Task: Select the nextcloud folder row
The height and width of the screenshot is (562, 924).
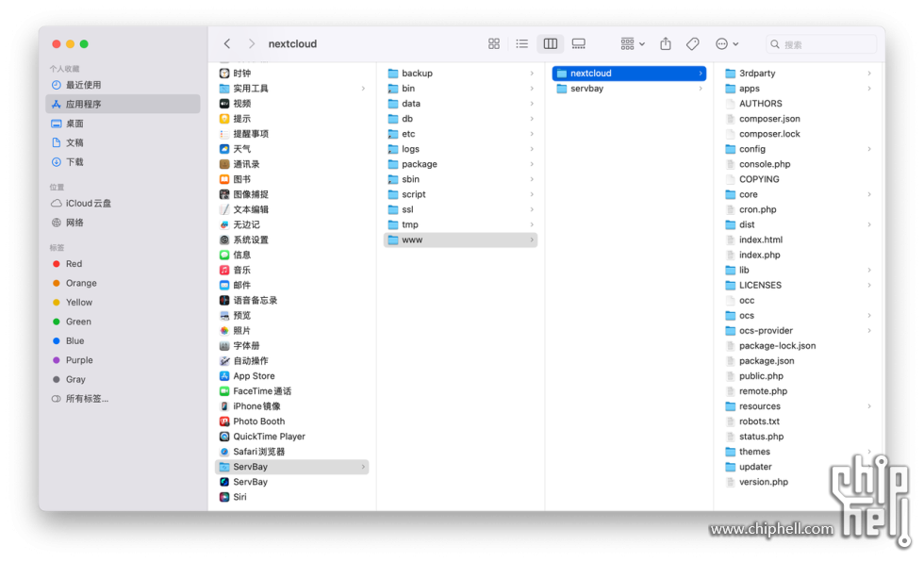Action: coord(629,73)
